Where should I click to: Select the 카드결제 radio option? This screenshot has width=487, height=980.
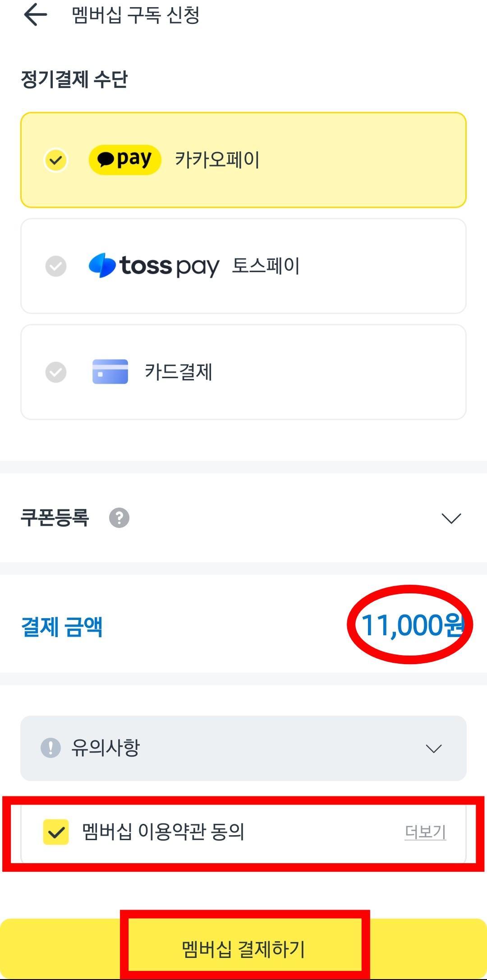coord(56,372)
